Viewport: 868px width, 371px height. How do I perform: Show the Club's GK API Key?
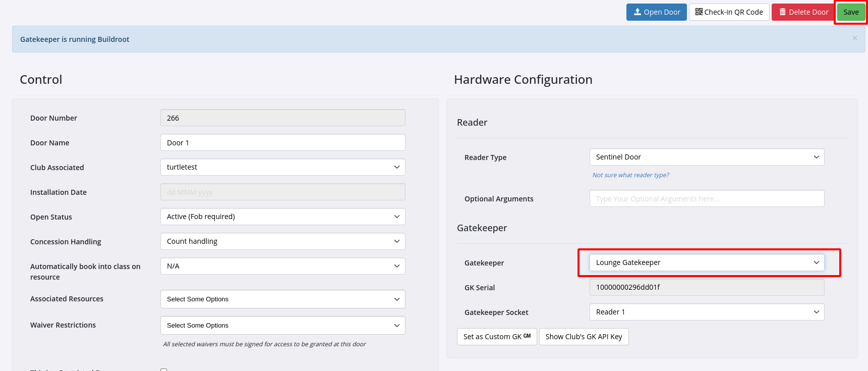click(x=584, y=337)
